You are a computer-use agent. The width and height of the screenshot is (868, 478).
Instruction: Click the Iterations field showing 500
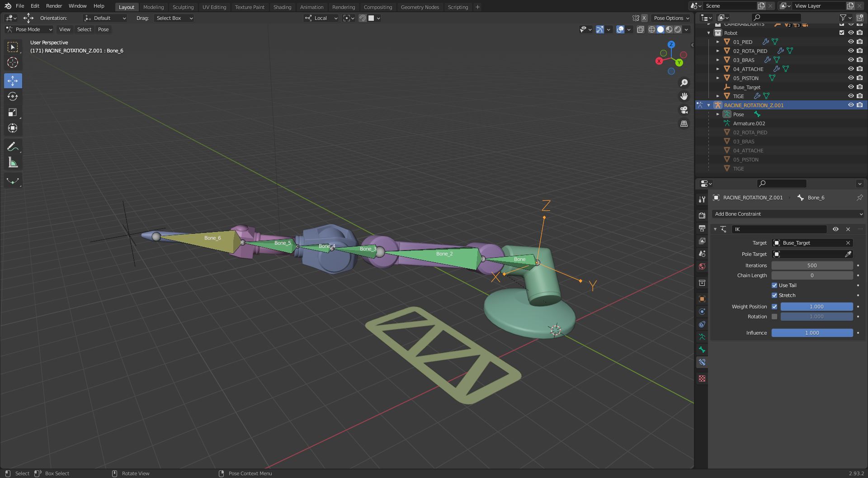tap(812, 265)
